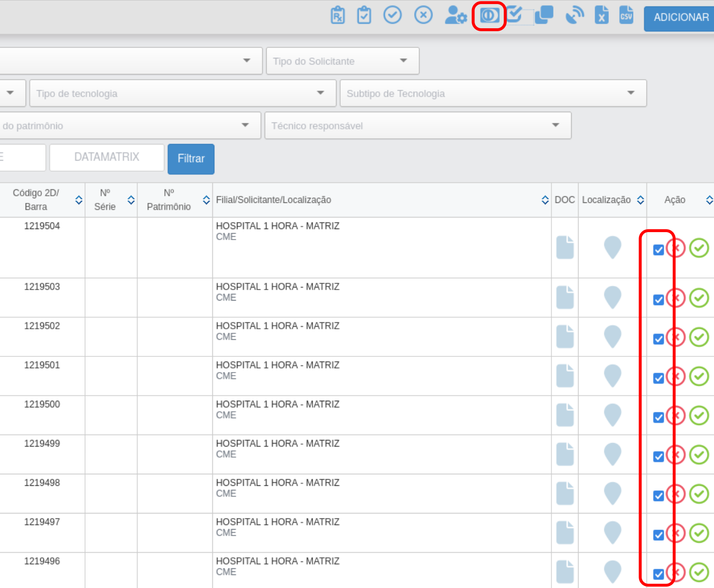Sort by Filial/Solicitante/Localização column arrows

(x=545, y=200)
